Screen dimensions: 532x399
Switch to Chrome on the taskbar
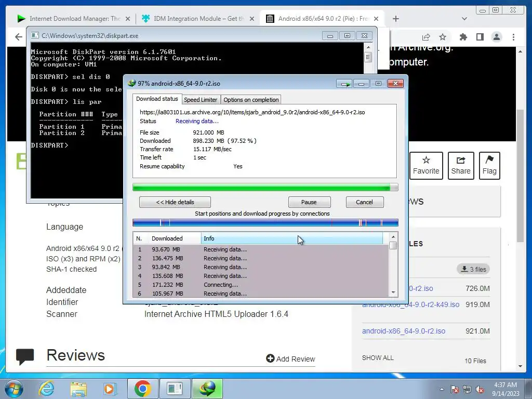(142, 389)
